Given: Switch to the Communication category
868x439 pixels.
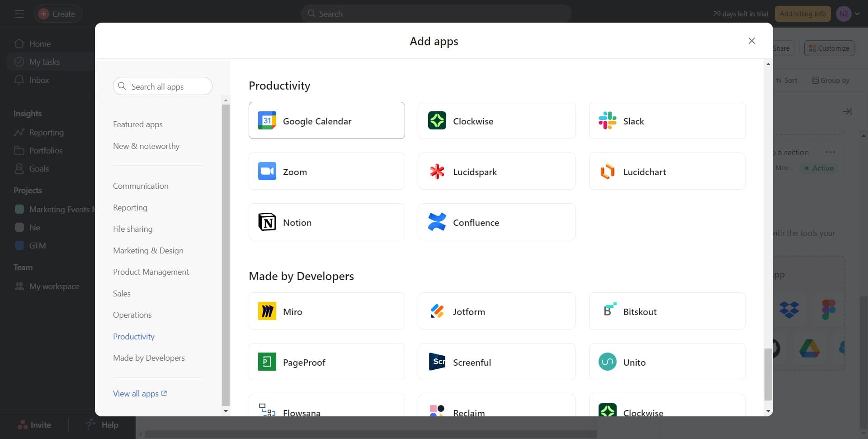Looking at the screenshot, I should (x=141, y=186).
